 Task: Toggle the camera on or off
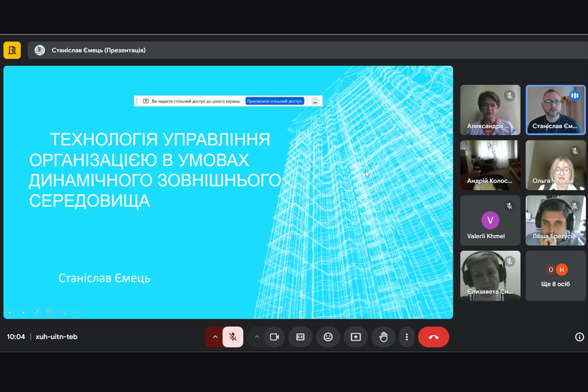[x=274, y=337]
